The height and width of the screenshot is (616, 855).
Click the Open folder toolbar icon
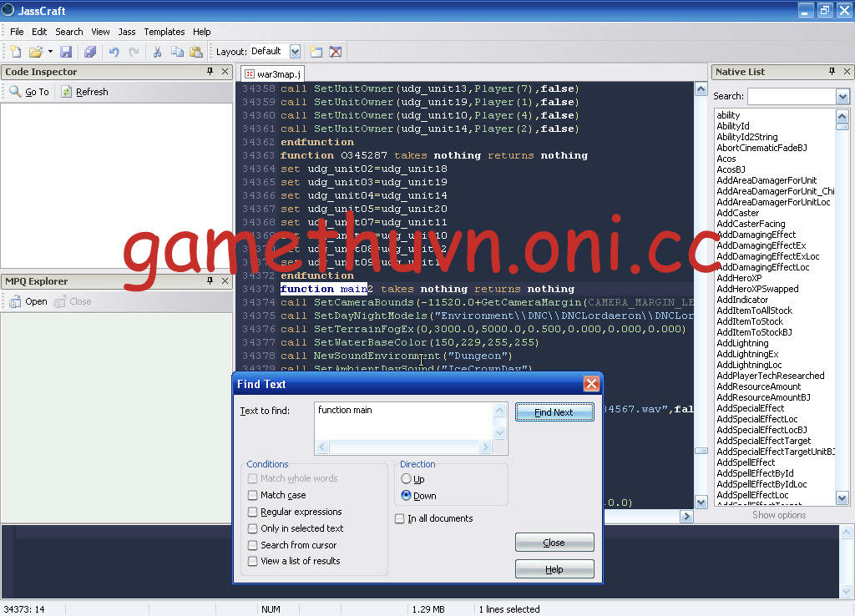pyautogui.click(x=36, y=52)
